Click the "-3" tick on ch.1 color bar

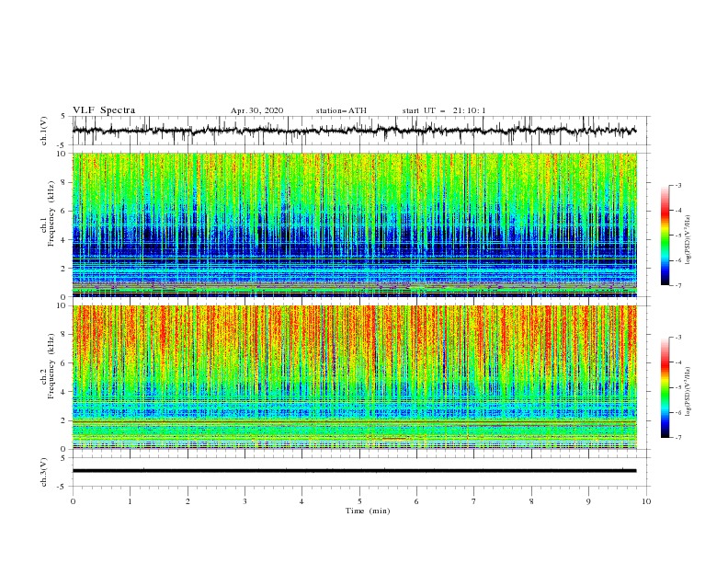pyautogui.click(x=677, y=185)
